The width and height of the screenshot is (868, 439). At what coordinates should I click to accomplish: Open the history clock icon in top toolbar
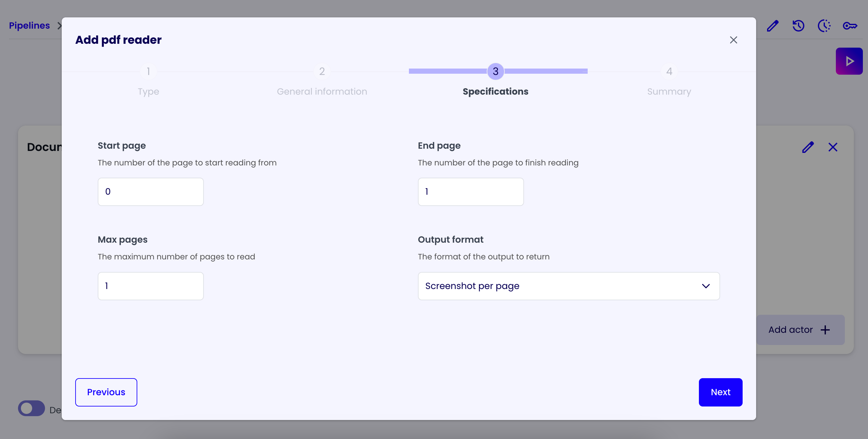coord(798,26)
